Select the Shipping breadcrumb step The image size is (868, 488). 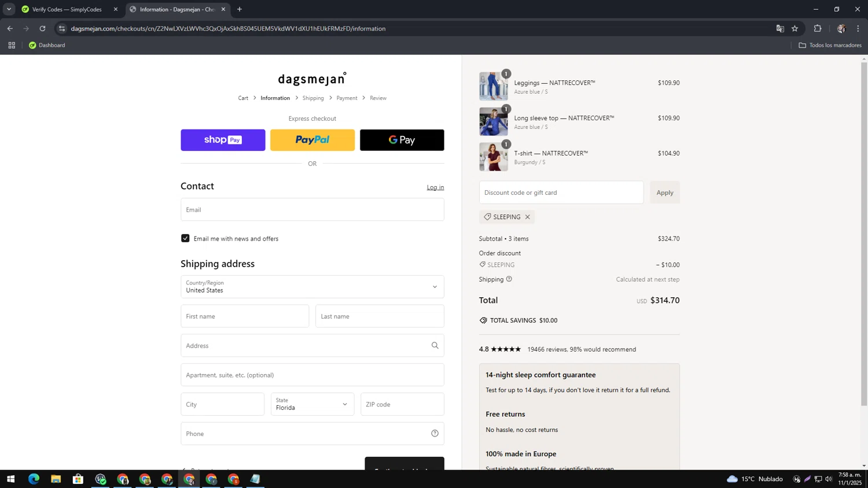(313, 98)
